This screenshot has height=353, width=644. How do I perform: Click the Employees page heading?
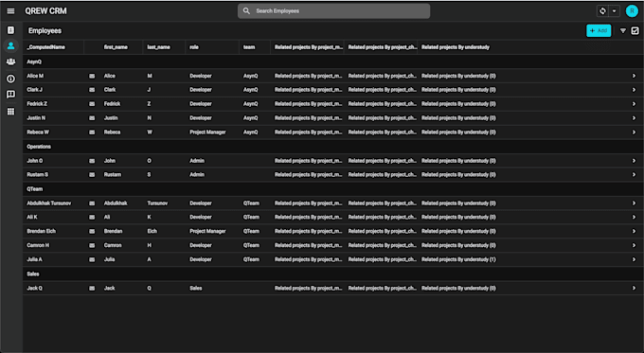[45, 31]
